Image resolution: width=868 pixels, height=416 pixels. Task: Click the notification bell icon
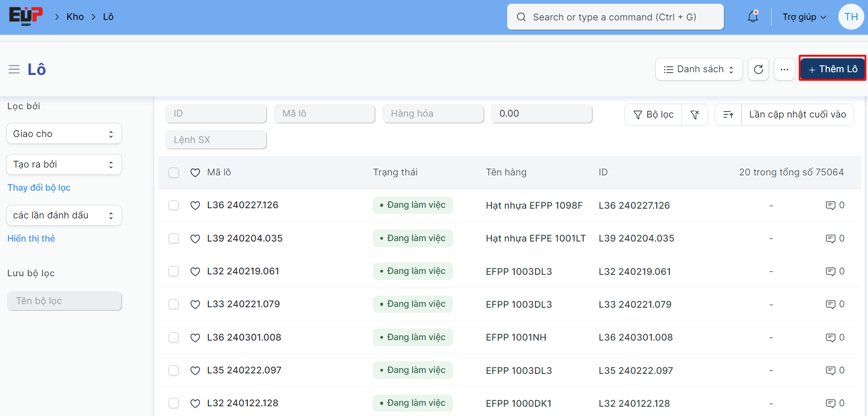pos(753,17)
